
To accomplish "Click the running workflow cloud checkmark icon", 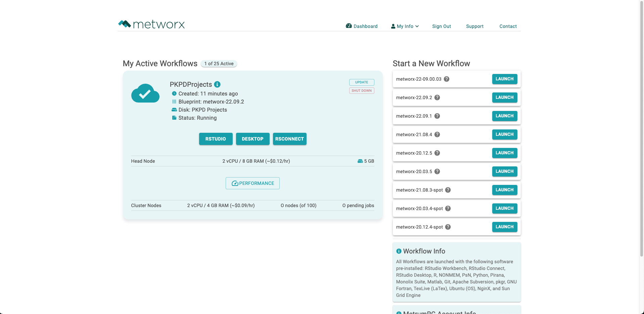I will coord(145,93).
